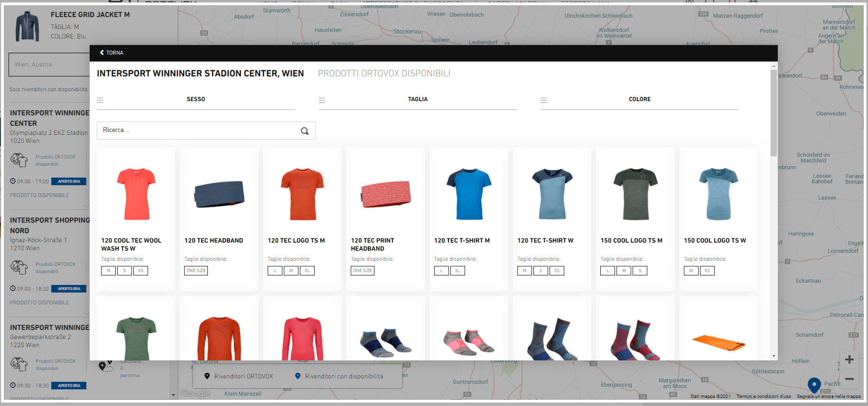868x406 pixels.
Task: Expand the Intersport Shopping Nord entry
Action: [87, 313]
